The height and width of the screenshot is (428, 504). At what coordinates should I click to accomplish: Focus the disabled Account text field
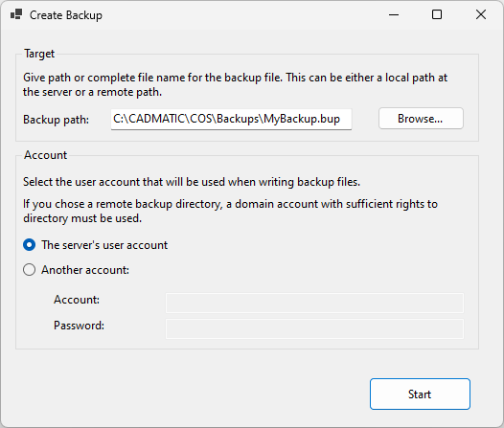click(x=314, y=303)
